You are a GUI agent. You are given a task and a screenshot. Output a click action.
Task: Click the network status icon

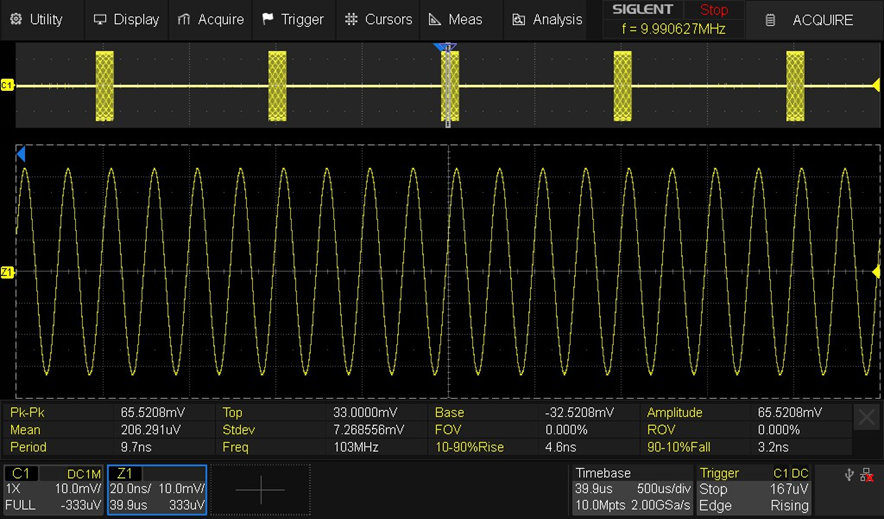866,475
